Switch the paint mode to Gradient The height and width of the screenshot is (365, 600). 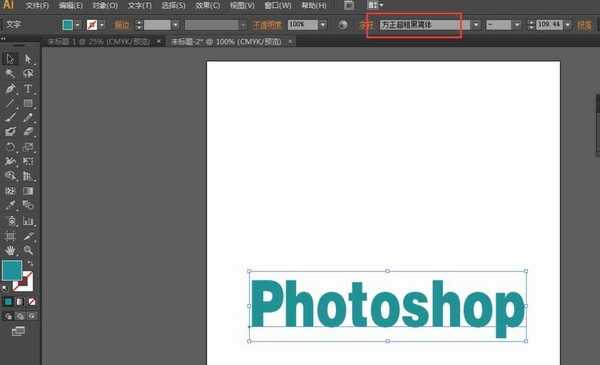20,301
